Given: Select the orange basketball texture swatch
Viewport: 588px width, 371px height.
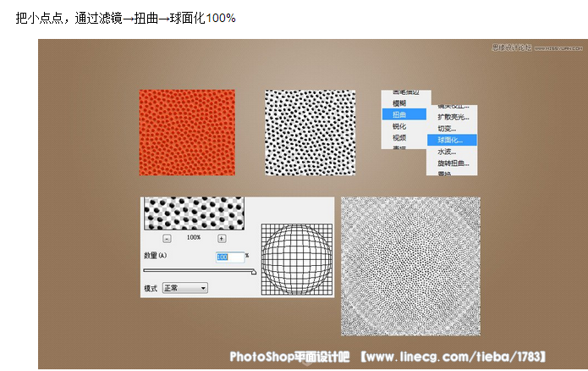Looking at the screenshot, I should [187, 132].
